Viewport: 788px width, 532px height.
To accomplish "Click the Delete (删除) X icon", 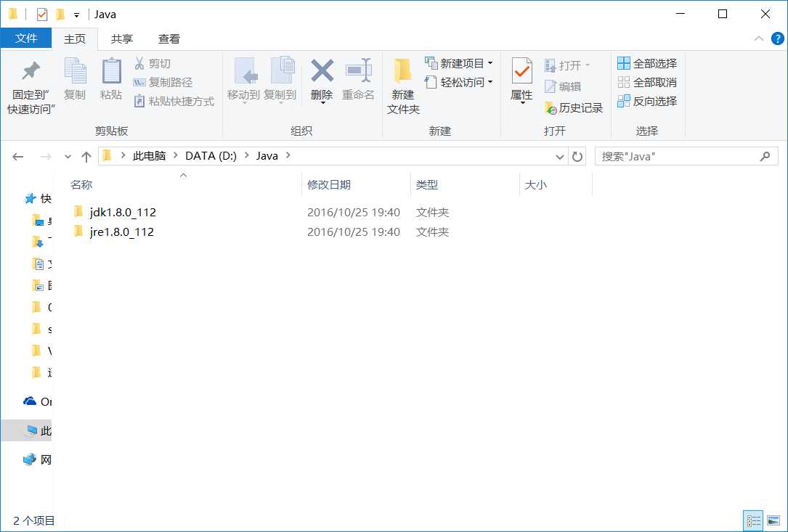I will (322, 71).
